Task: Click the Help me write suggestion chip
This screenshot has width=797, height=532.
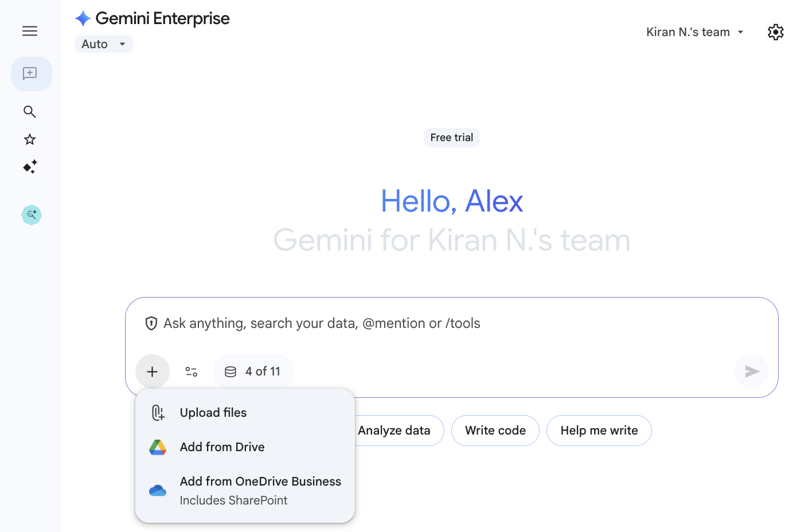Action: click(x=599, y=430)
